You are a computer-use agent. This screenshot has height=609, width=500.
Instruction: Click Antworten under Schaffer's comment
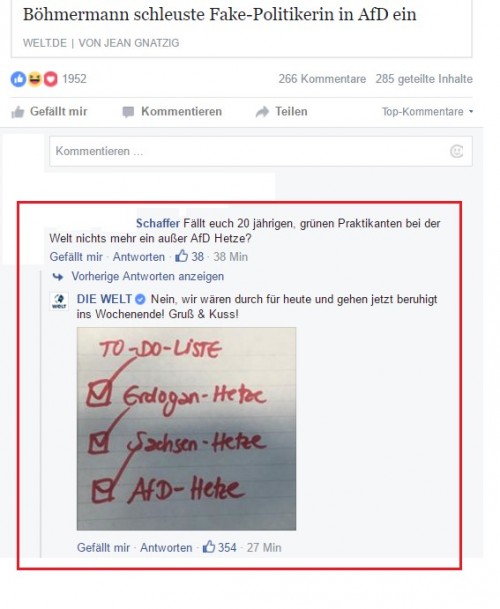pos(139,257)
